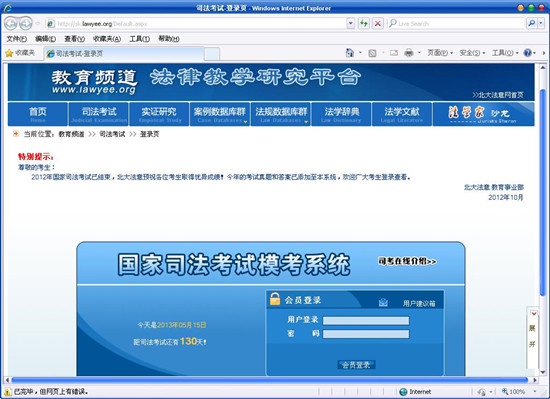Screen dimensions: 550x399
Task: Open the 工具(T) menu in menu bar
Action: coord(140,39)
